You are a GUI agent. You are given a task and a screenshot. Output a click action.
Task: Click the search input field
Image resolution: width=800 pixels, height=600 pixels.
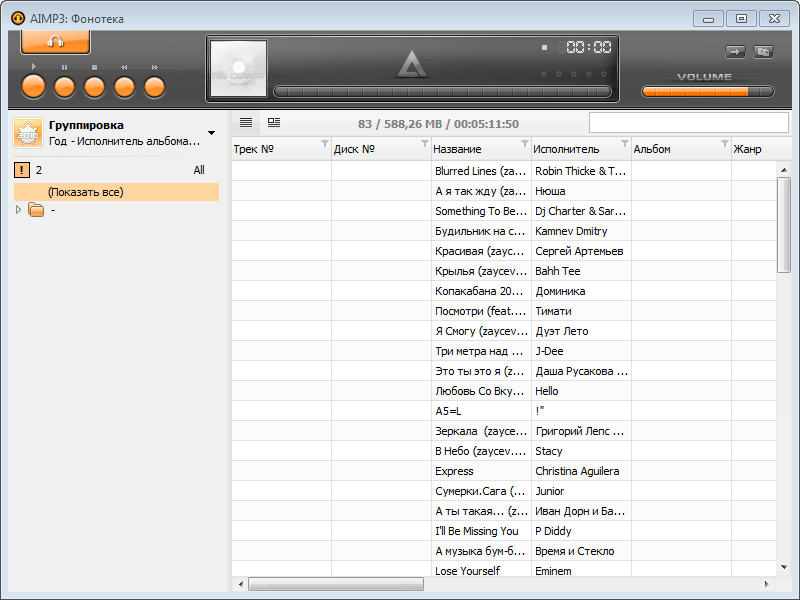coord(689,123)
